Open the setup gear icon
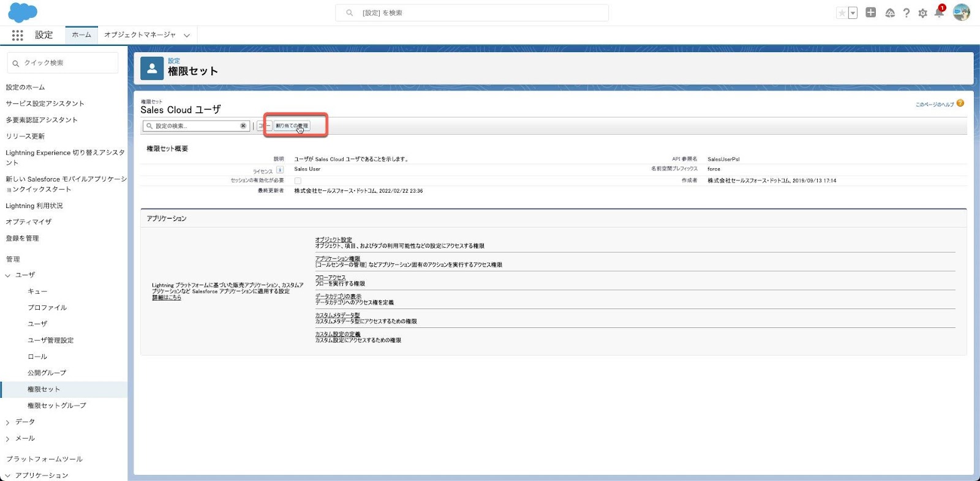The width and height of the screenshot is (980, 481). pyautogui.click(x=922, y=13)
